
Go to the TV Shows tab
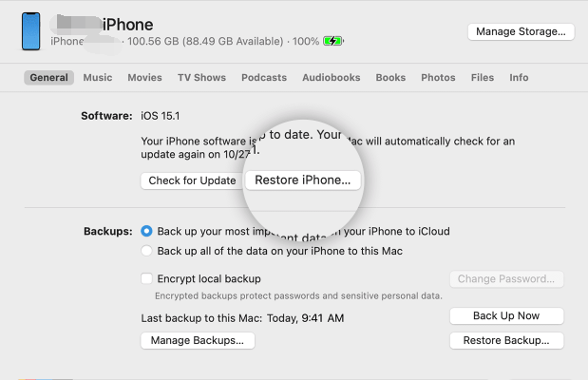pos(201,77)
